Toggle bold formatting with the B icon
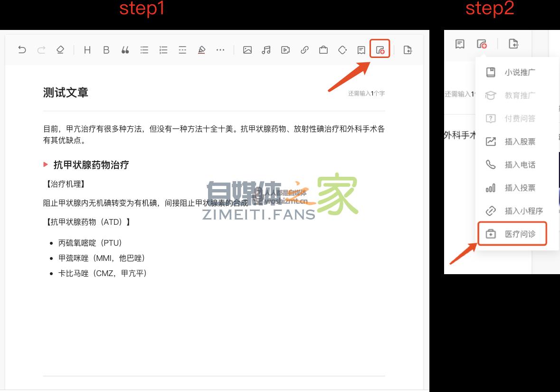Viewport: 560px width, 392px height. (x=106, y=49)
